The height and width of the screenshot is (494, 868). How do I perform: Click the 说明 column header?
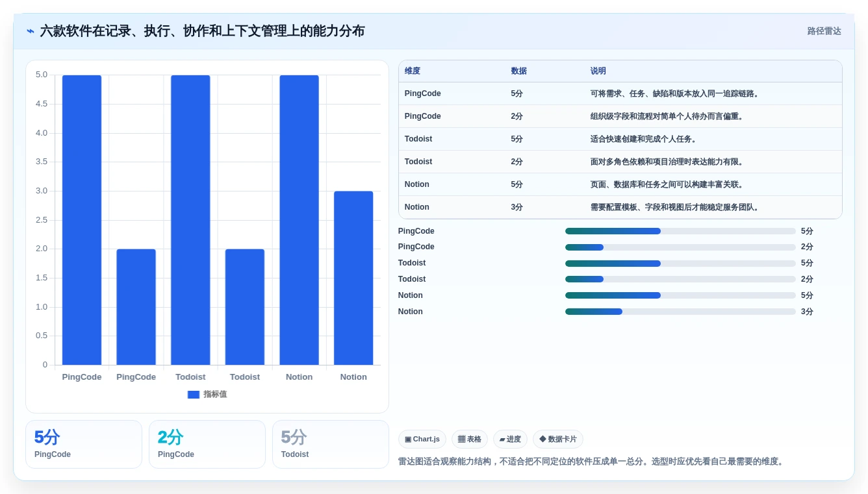point(598,71)
